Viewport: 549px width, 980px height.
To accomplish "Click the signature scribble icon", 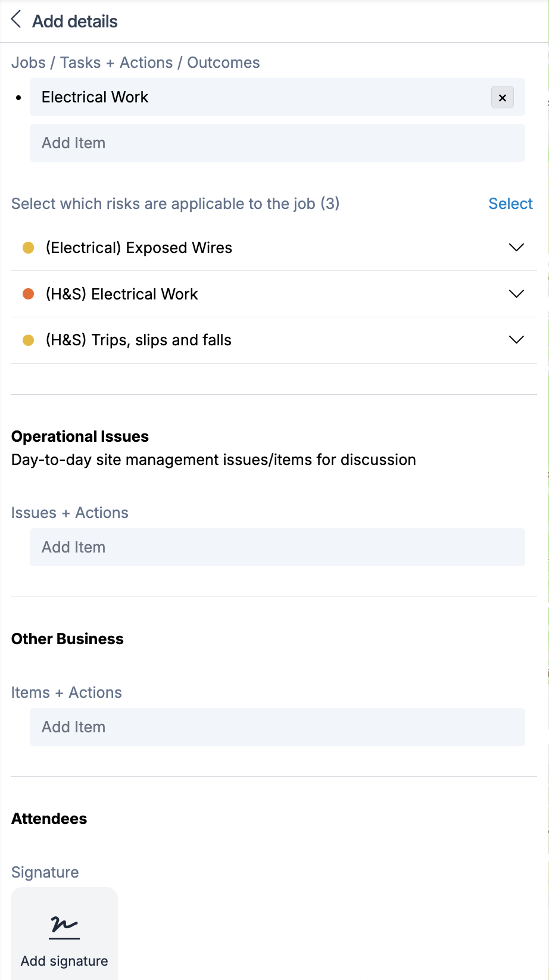I will 64,926.
